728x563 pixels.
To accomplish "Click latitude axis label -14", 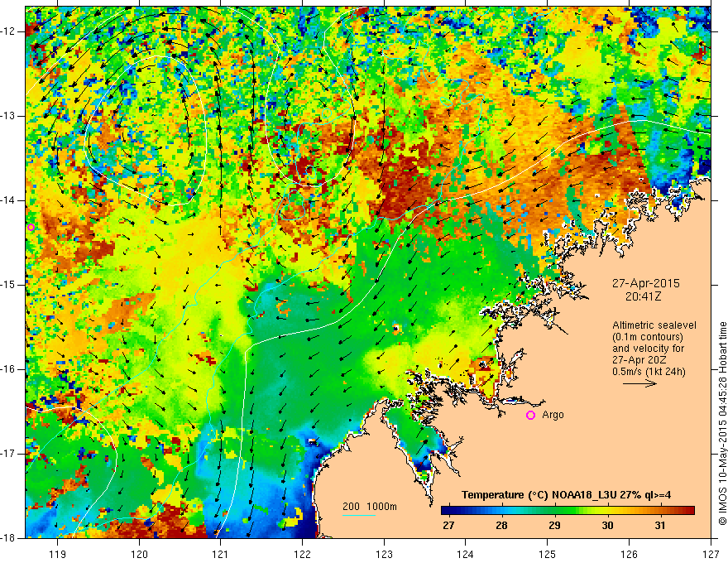I will pos(8,200).
